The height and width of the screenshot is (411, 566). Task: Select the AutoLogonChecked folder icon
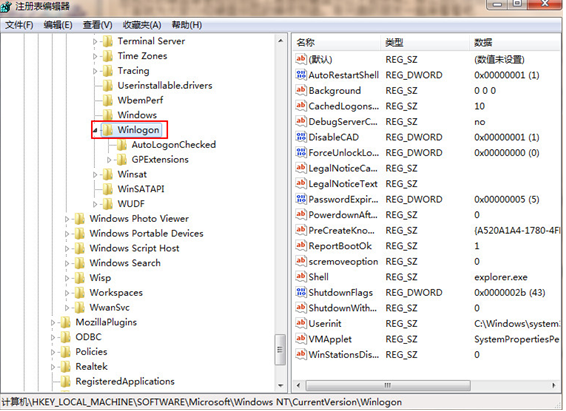pyautogui.click(x=122, y=145)
